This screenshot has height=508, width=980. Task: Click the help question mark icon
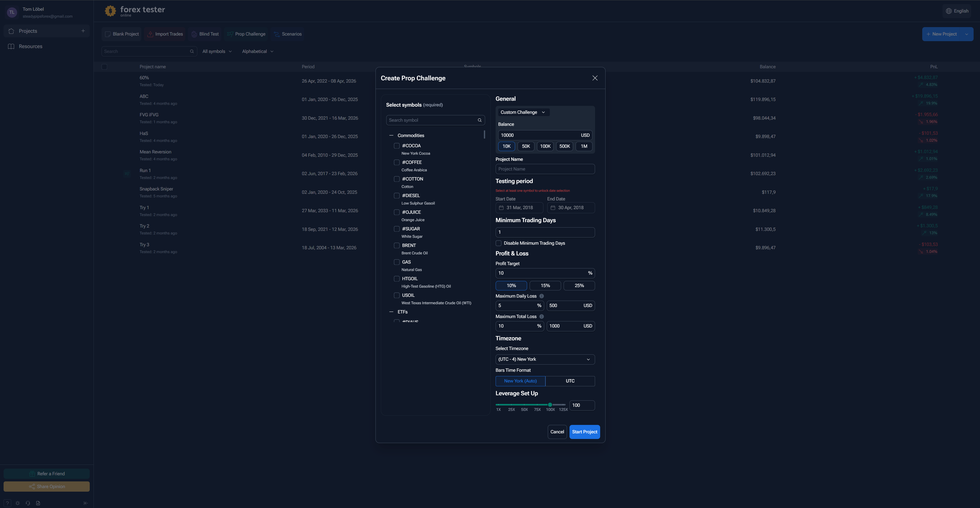(x=7, y=503)
